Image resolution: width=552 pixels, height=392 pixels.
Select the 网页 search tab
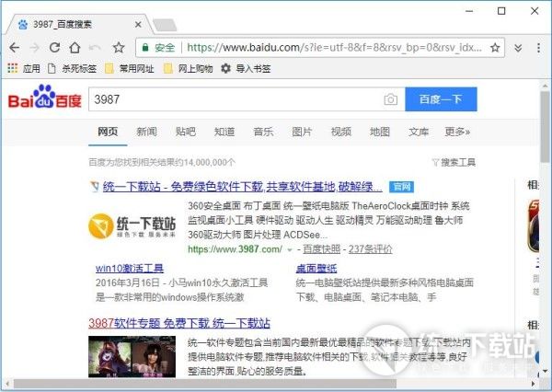coord(108,132)
